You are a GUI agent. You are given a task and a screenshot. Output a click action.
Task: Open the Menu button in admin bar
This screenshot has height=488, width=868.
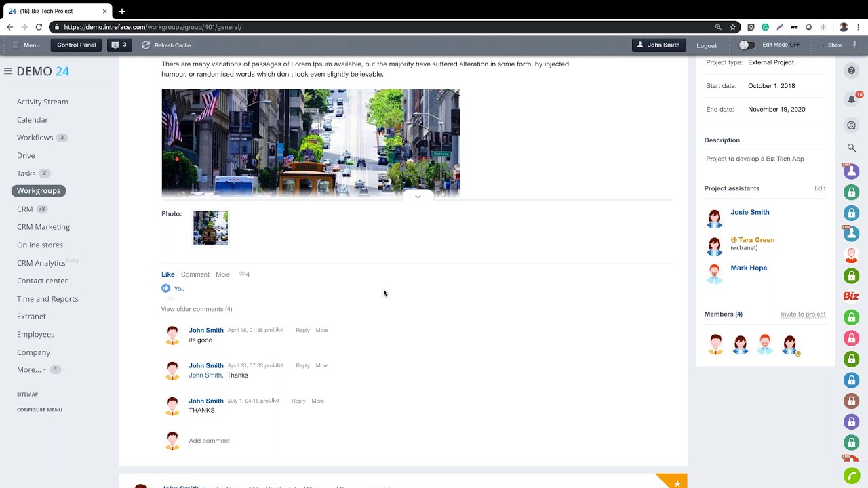(x=26, y=45)
